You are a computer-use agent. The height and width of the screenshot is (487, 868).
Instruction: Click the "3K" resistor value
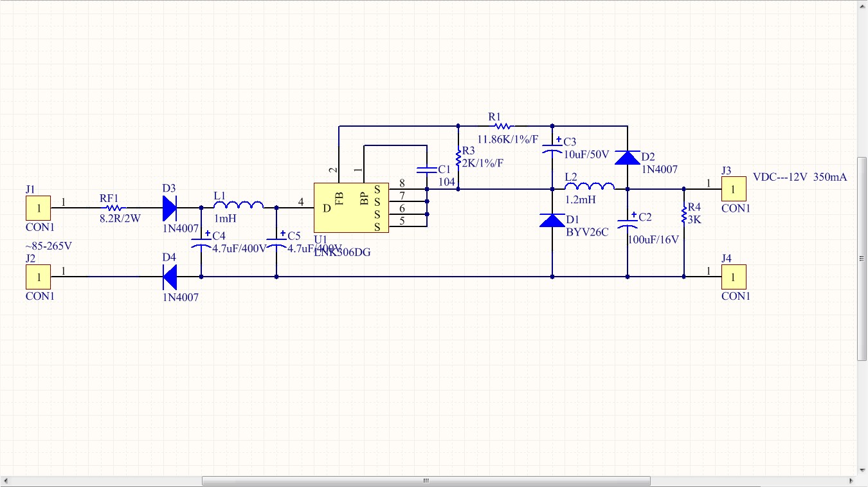(x=694, y=219)
